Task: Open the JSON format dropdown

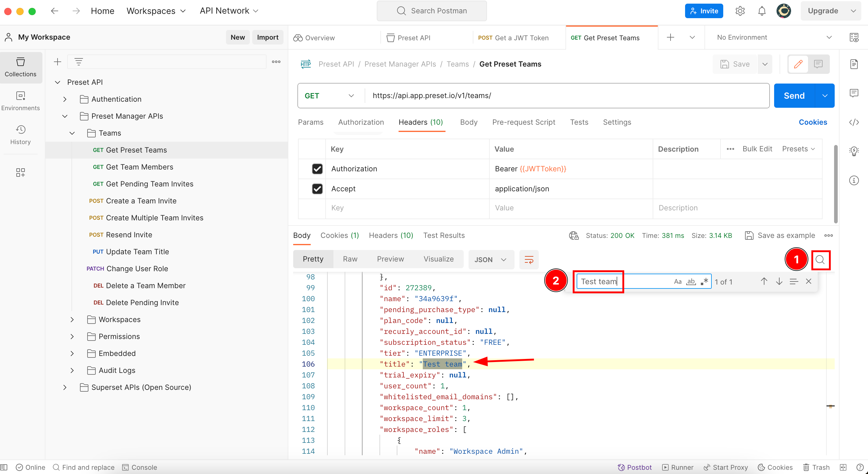Action: 491,260
